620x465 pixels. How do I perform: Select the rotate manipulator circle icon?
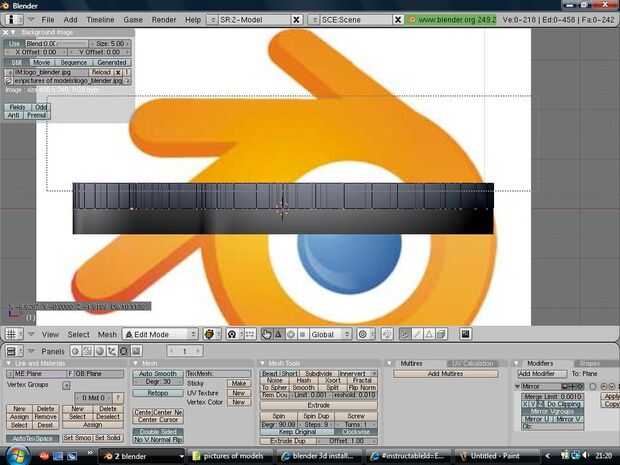(x=291, y=334)
